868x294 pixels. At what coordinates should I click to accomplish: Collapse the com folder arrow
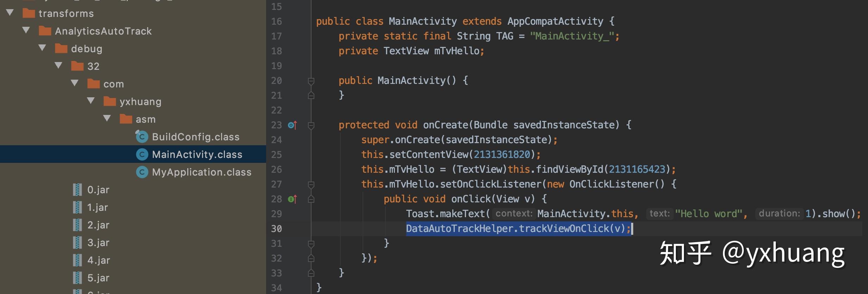[75, 83]
